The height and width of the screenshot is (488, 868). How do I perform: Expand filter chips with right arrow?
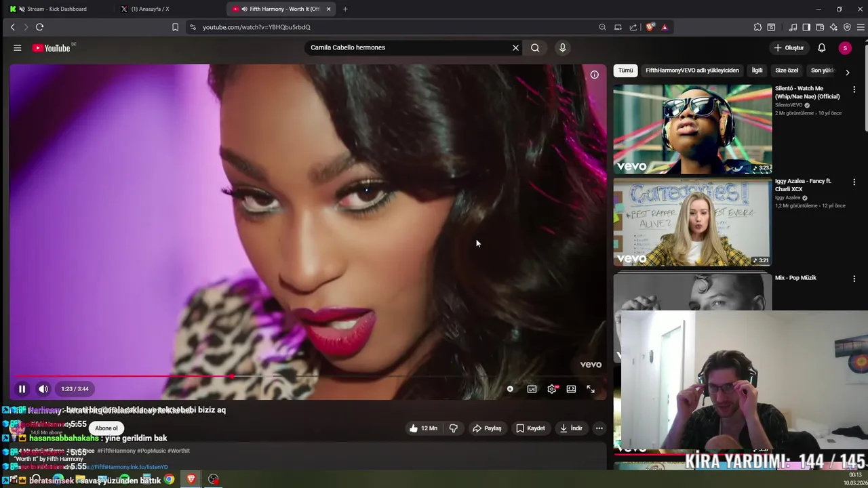pyautogui.click(x=847, y=72)
